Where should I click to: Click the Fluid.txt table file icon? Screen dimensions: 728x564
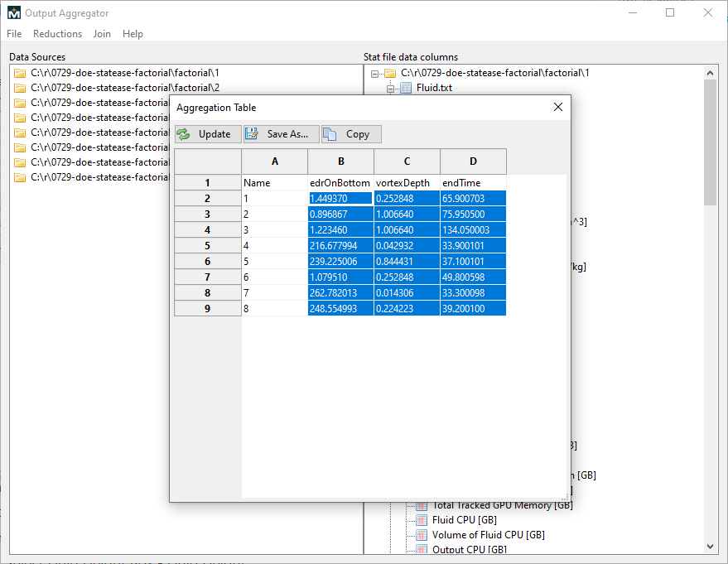(x=406, y=88)
